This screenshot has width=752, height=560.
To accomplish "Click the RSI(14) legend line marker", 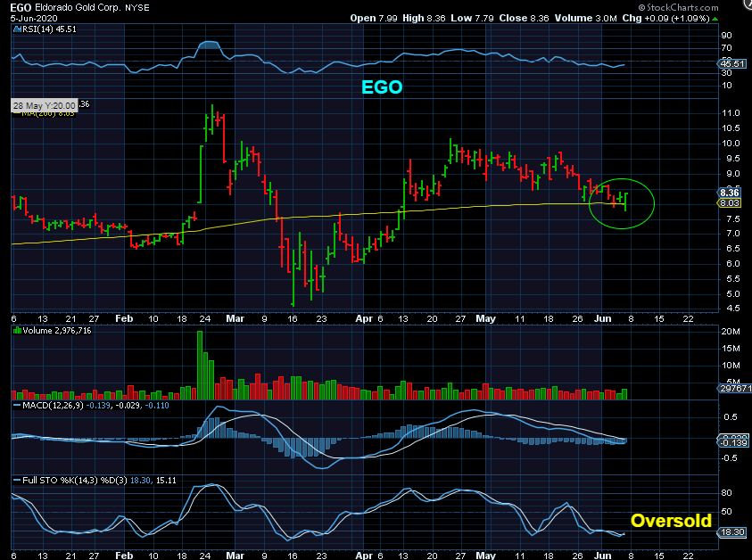I will [17, 29].
